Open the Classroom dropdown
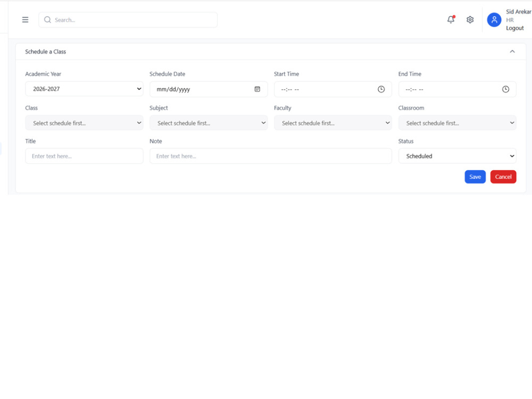This screenshot has height=399, width=532. (x=457, y=123)
